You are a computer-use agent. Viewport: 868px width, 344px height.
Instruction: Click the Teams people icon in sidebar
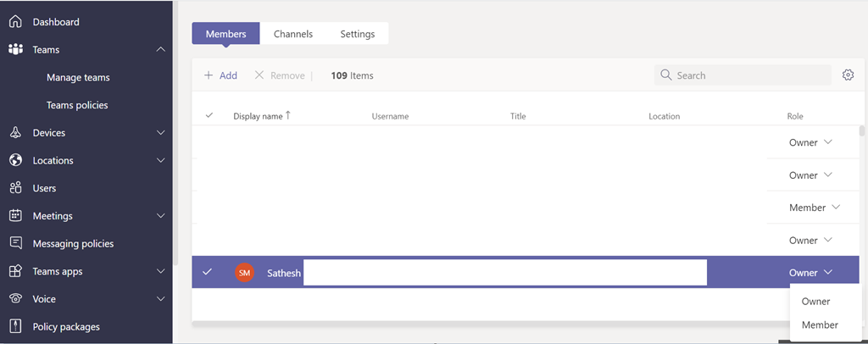[15, 49]
